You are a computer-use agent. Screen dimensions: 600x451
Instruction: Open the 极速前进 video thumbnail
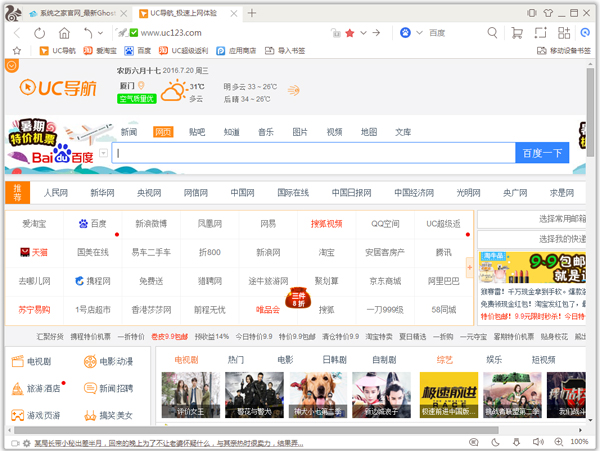click(449, 395)
